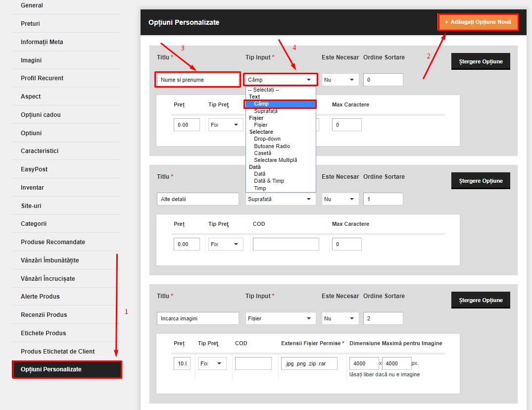Expand Tip Input dropdown showing Suprafață
Image resolution: width=532 pixels, height=410 pixels.
[281, 199]
